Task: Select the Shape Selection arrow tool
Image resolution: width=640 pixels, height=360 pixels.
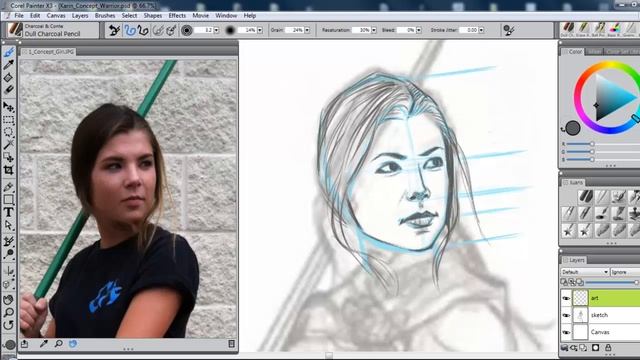Action: (x=9, y=225)
